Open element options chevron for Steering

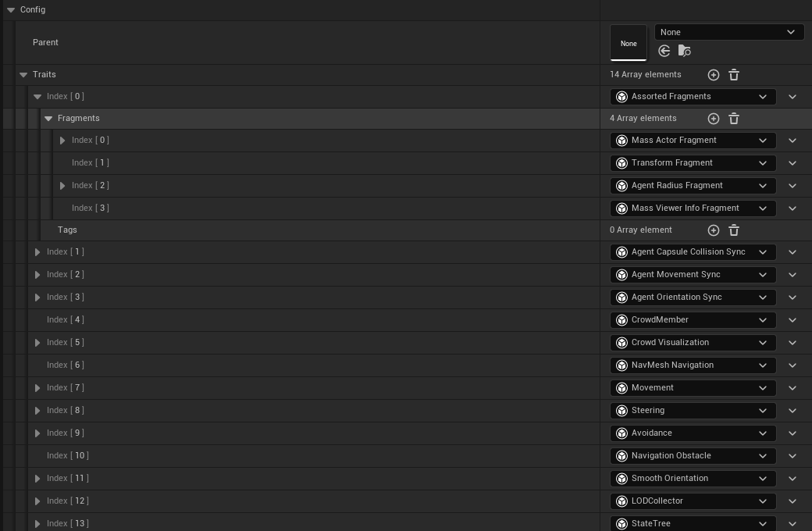coord(792,411)
